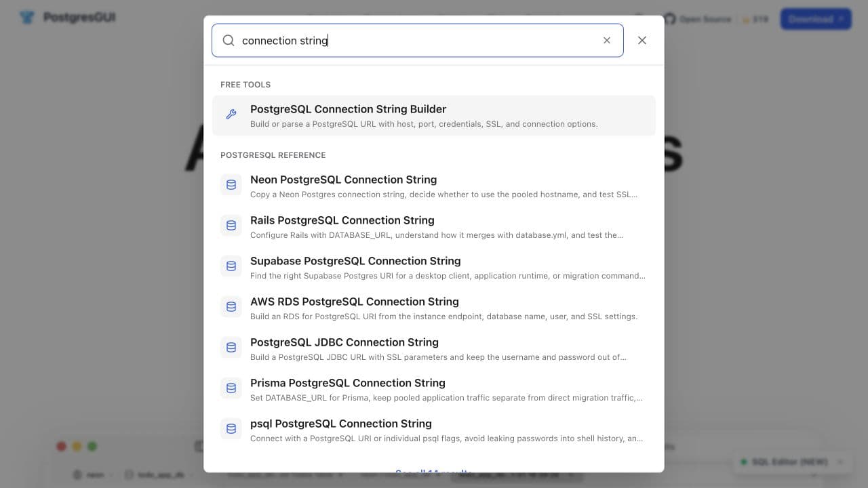Image resolution: width=868 pixels, height=488 pixels.
Task: Click the wrench icon for Connection String Builder
Action: [231, 115]
